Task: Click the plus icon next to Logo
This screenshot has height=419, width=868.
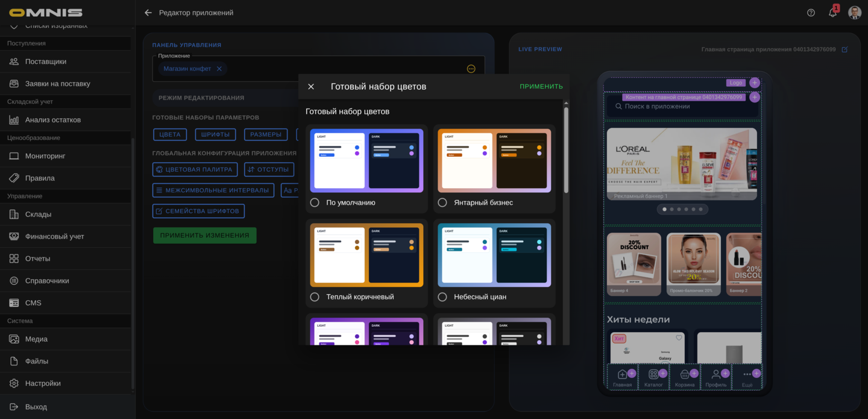Action: coord(754,83)
